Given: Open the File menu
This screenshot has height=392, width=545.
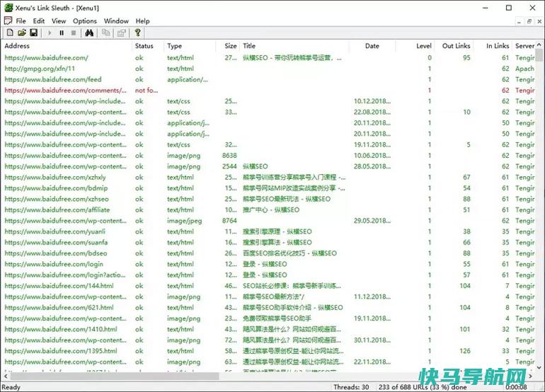Looking at the screenshot, I should pos(21,21).
